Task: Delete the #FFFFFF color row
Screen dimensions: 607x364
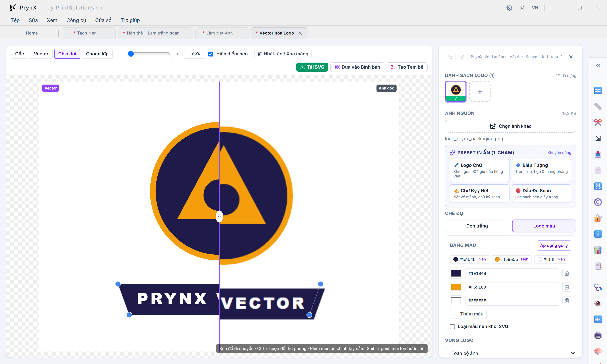Action: click(567, 301)
